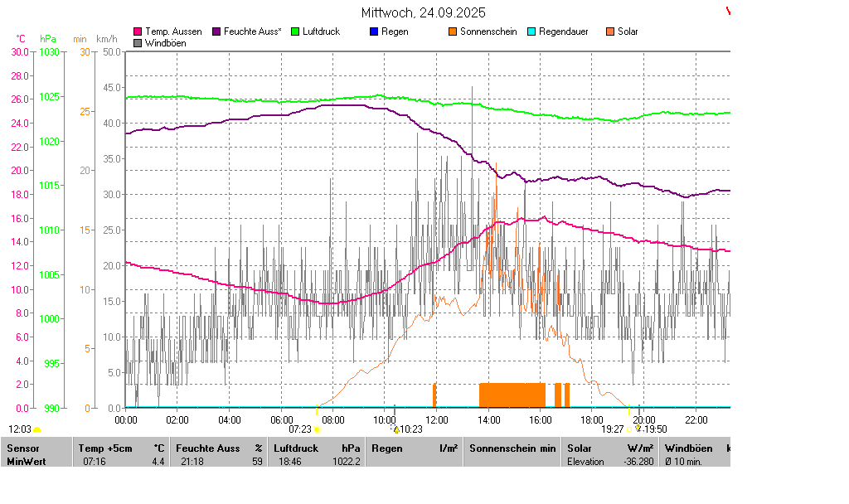Click the sun icon beside 12:03
The width and height of the screenshot is (849, 504).
tap(36, 430)
